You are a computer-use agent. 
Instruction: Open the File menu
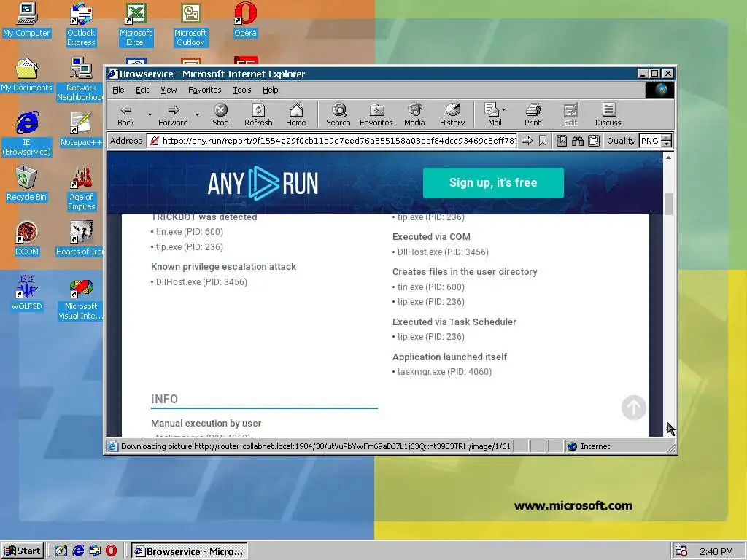point(118,90)
